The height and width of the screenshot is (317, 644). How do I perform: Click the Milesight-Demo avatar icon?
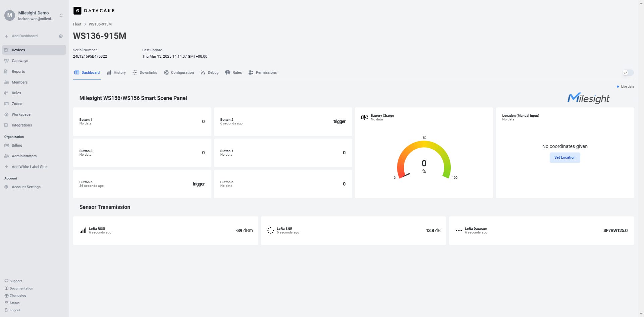[x=9, y=15]
